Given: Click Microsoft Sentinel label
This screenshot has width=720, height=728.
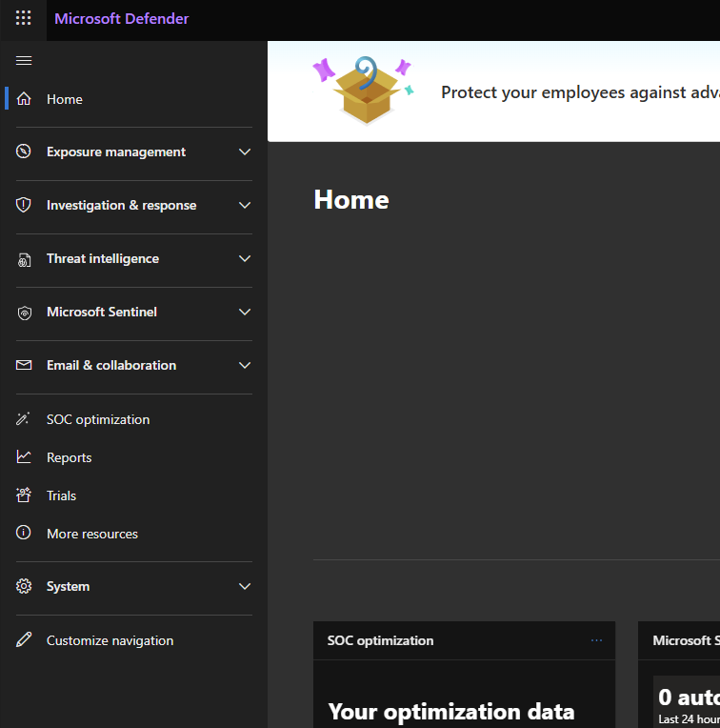Looking at the screenshot, I should (102, 312).
